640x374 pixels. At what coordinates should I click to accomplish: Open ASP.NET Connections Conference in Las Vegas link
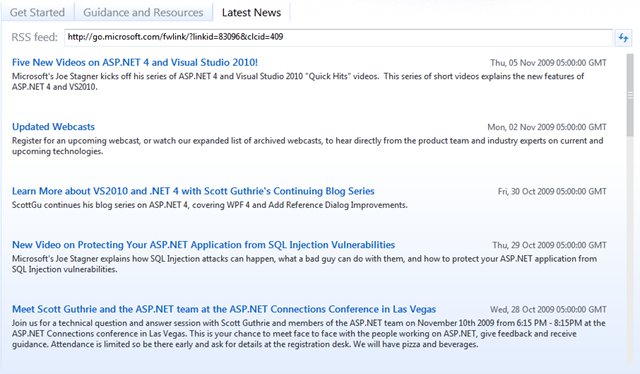(x=224, y=309)
